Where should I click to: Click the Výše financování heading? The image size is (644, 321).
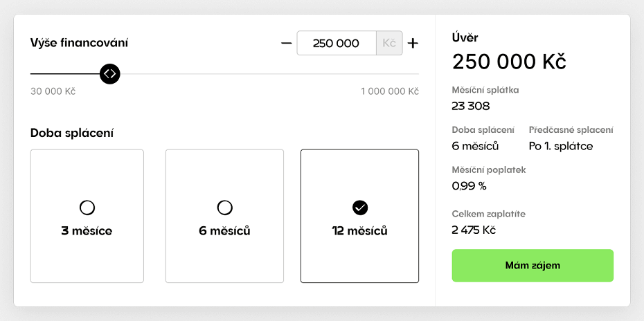coord(79,43)
